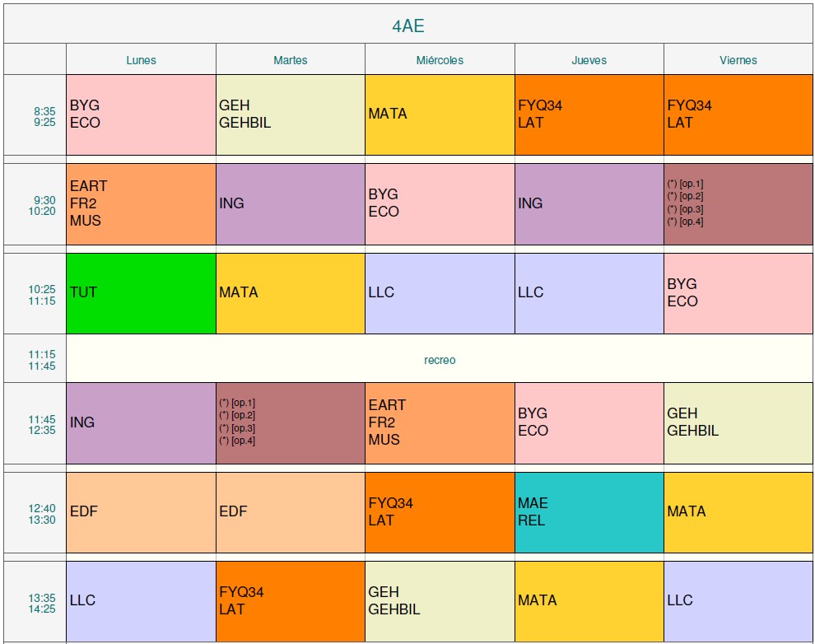The width and height of the screenshot is (815, 644).
Task: Select the Miércoles column header
Action: point(440,60)
